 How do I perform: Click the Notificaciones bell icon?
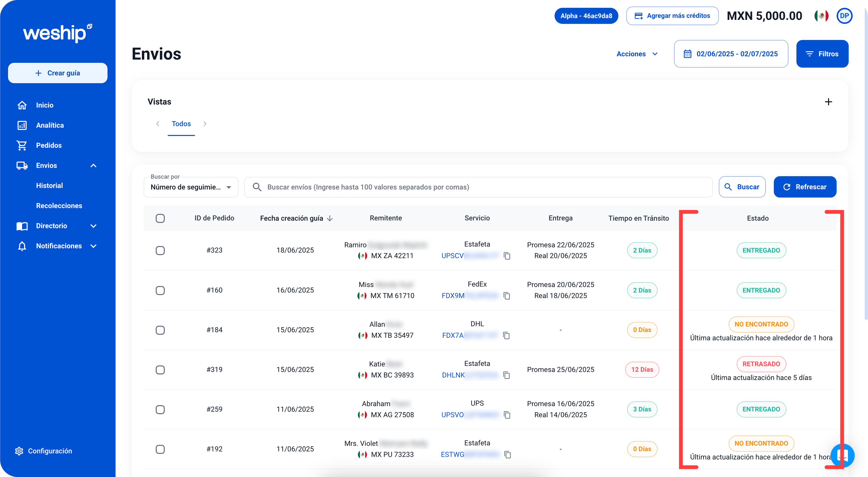(22, 246)
